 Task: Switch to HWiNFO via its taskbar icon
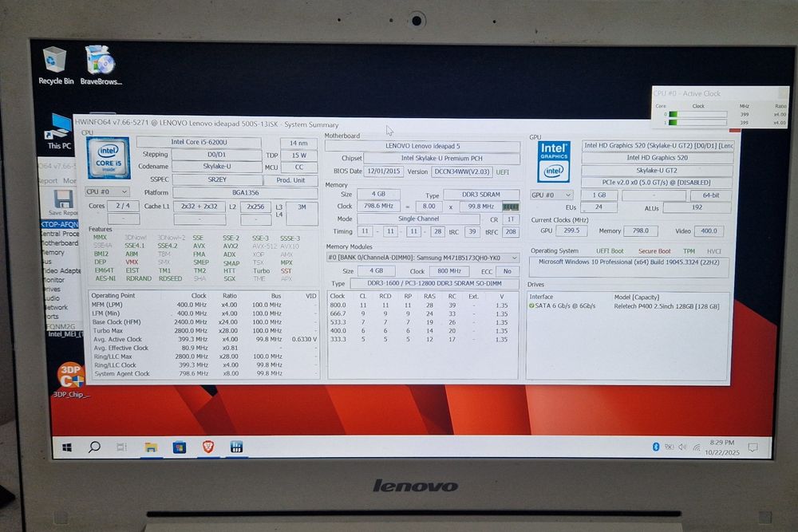click(x=237, y=447)
